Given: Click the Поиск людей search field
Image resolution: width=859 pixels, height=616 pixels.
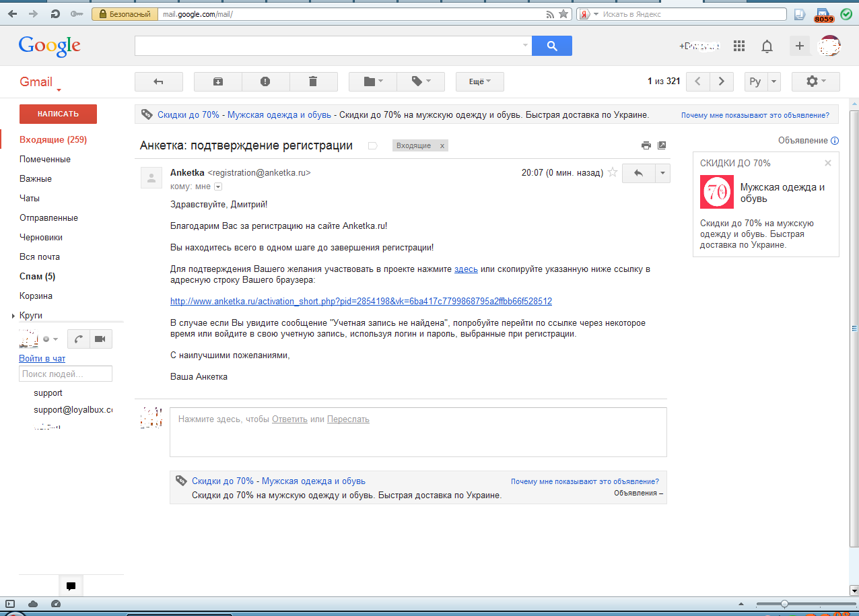Looking at the screenshot, I should (65, 374).
